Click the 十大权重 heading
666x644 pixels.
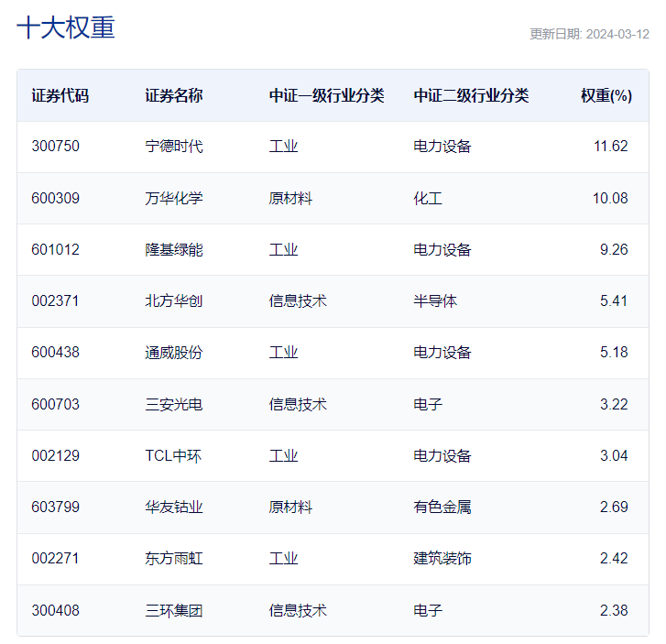tap(66, 27)
